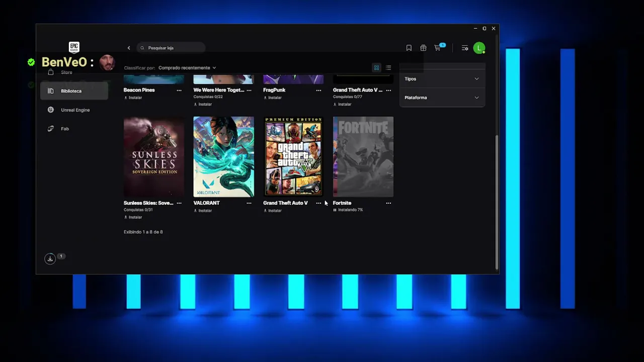The image size is (644, 362).
Task: Minimize the Epic Games Launcher window
Action: coord(475,29)
